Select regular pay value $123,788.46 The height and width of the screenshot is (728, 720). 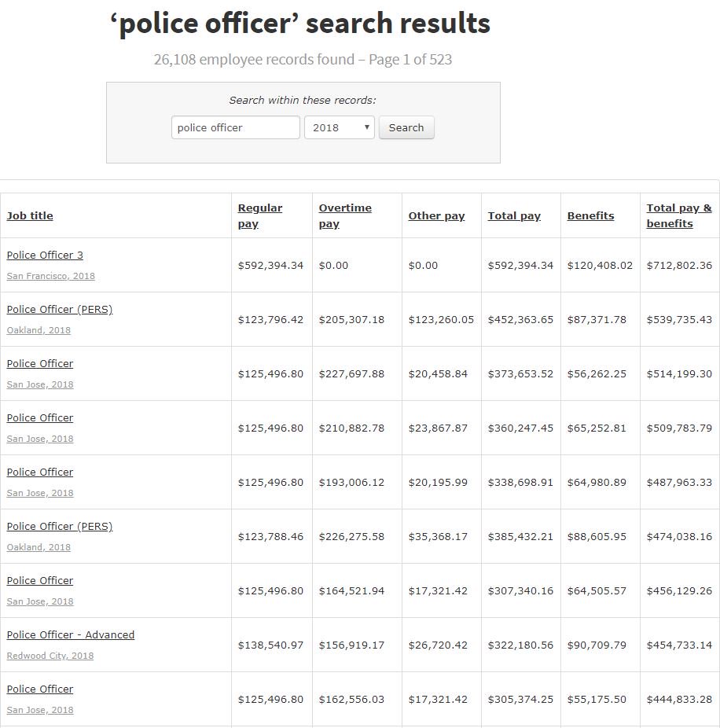[x=270, y=536]
